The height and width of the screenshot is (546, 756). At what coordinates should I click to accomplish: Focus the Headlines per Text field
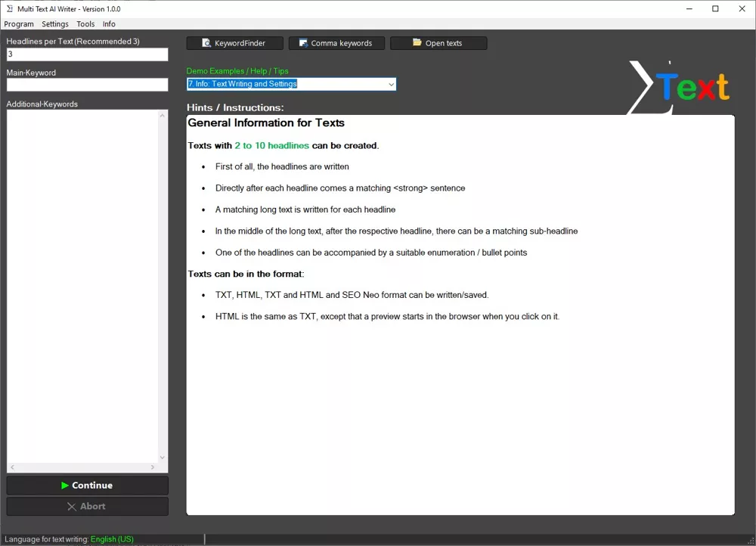[87, 54]
